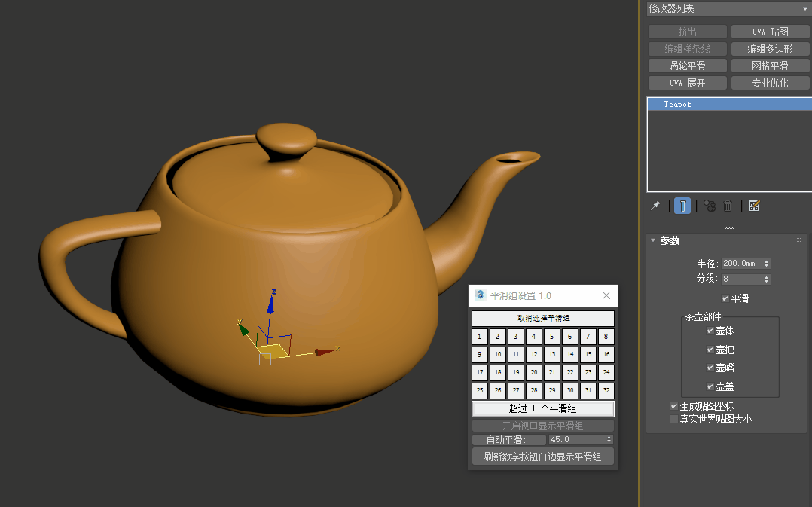Screen dimensions: 812x507
Task: Uncheck the 壶嘴 teapot part
Action: (x=710, y=368)
